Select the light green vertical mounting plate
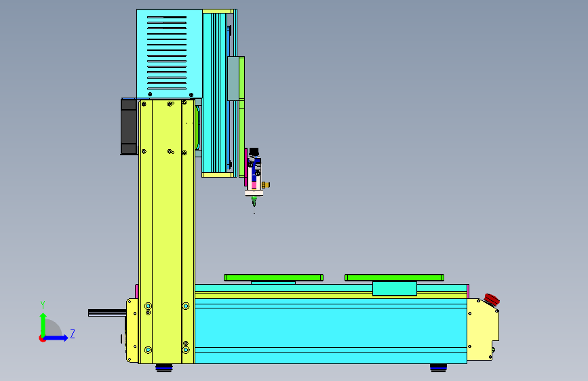The height and width of the screenshot is (381, 588). pyautogui.click(x=242, y=117)
